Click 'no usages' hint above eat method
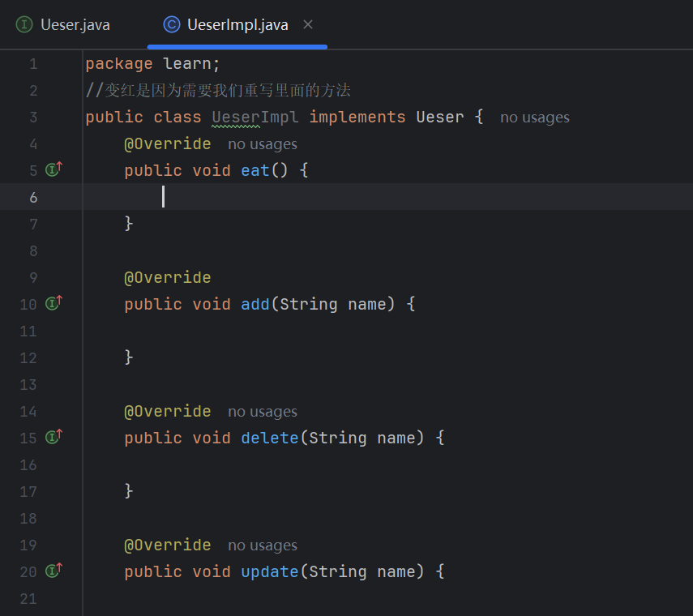The width and height of the screenshot is (693, 616). (x=263, y=144)
